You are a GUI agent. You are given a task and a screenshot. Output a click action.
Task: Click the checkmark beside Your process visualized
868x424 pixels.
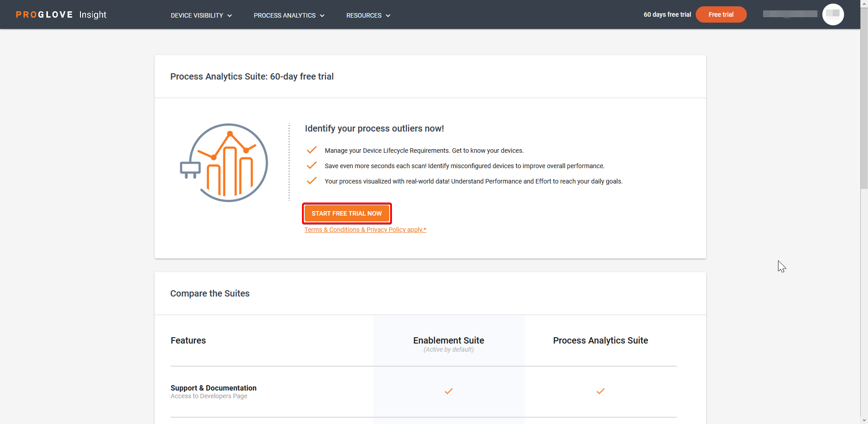click(311, 181)
